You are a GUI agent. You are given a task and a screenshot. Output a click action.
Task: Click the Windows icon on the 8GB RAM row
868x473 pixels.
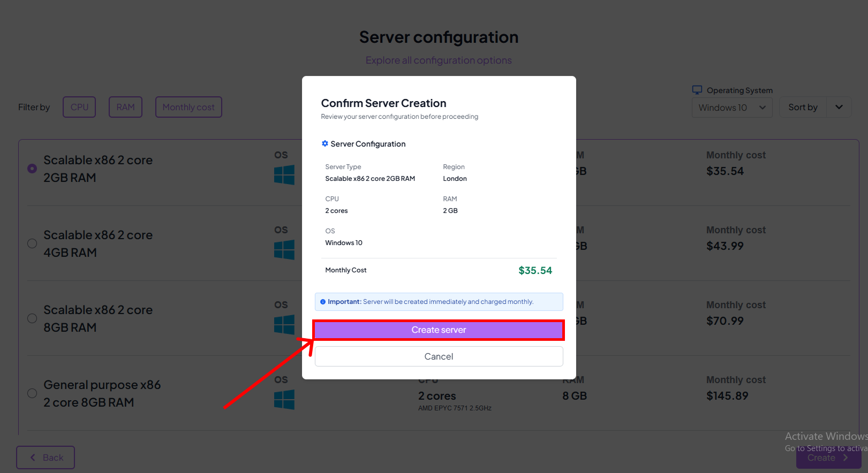click(x=284, y=324)
